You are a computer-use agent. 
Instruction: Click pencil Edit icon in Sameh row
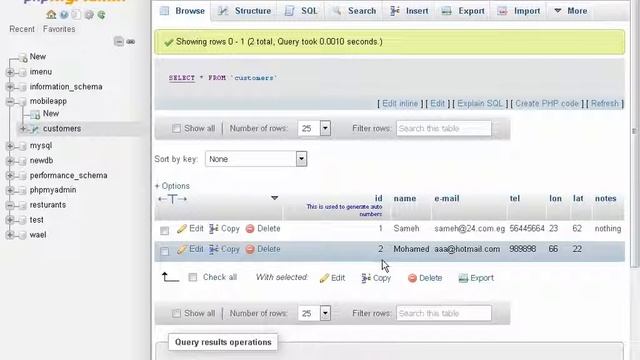coord(182,229)
